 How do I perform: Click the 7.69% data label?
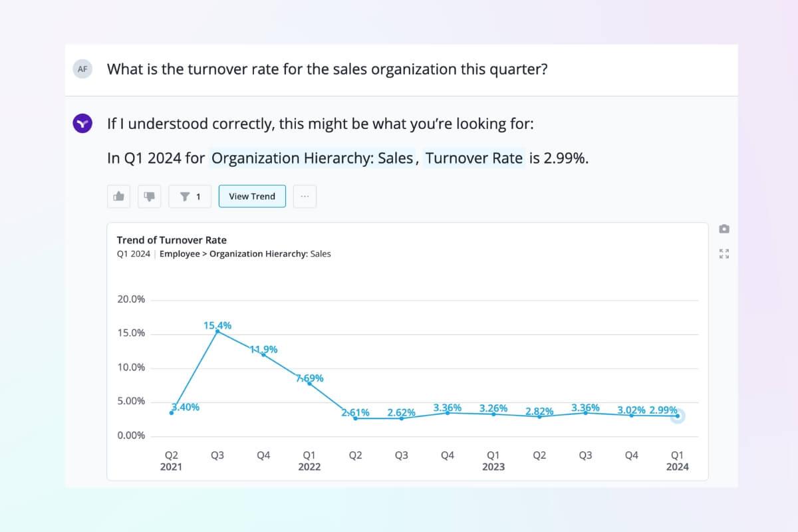coord(310,378)
